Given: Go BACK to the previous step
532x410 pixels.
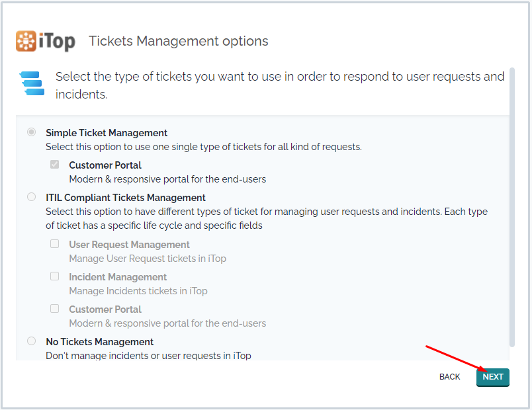Looking at the screenshot, I should (449, 377).
